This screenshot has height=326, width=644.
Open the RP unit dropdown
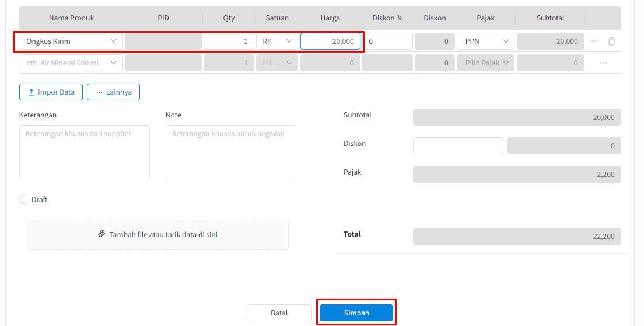(x=277, y=41)
